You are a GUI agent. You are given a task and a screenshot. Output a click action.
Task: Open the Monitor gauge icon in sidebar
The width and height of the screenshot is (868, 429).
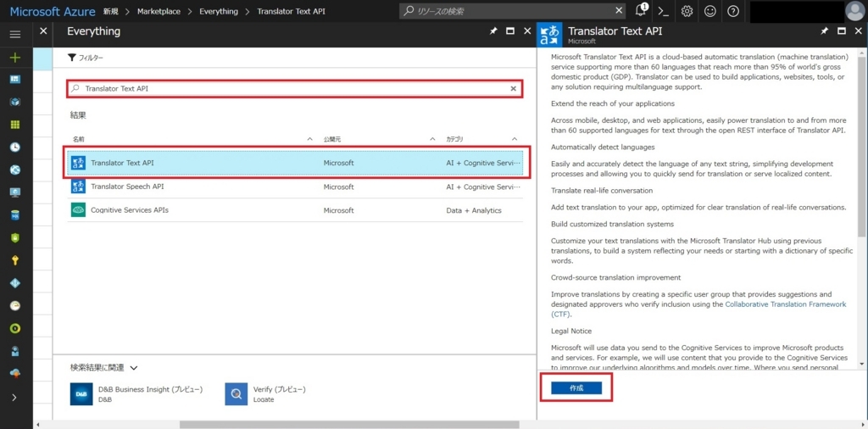click(x=15, y=305)
